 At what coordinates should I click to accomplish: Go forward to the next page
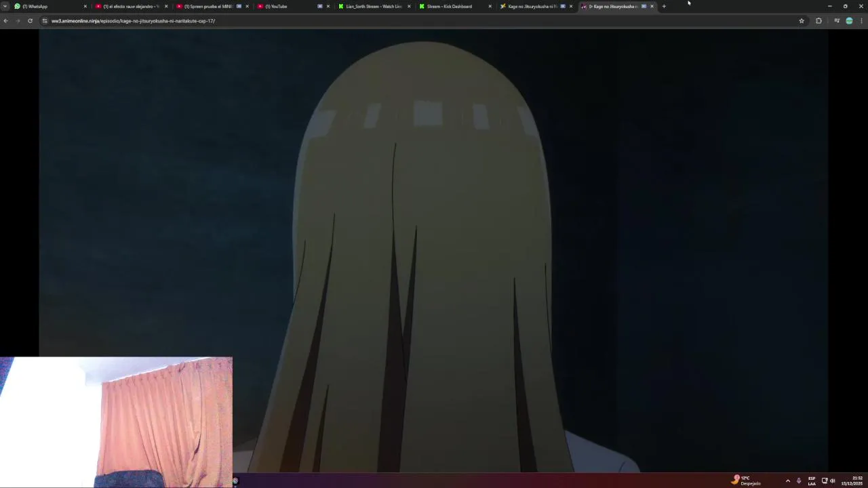click(18, 21)
